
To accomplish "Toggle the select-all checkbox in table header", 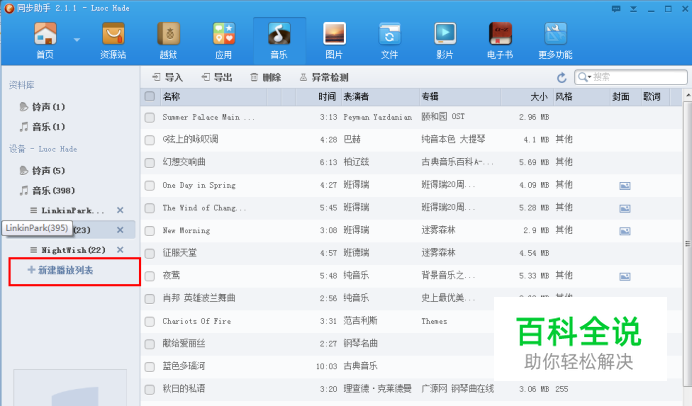I will coord(150,97).
